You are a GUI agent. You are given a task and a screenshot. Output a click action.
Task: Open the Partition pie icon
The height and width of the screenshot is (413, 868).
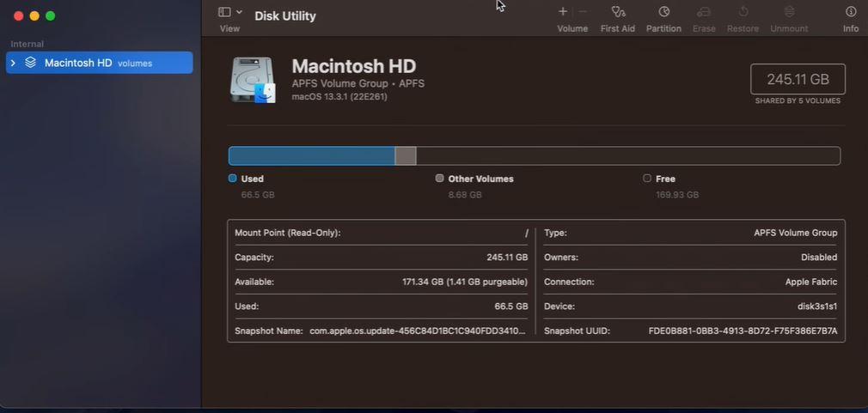pos(663,12)
